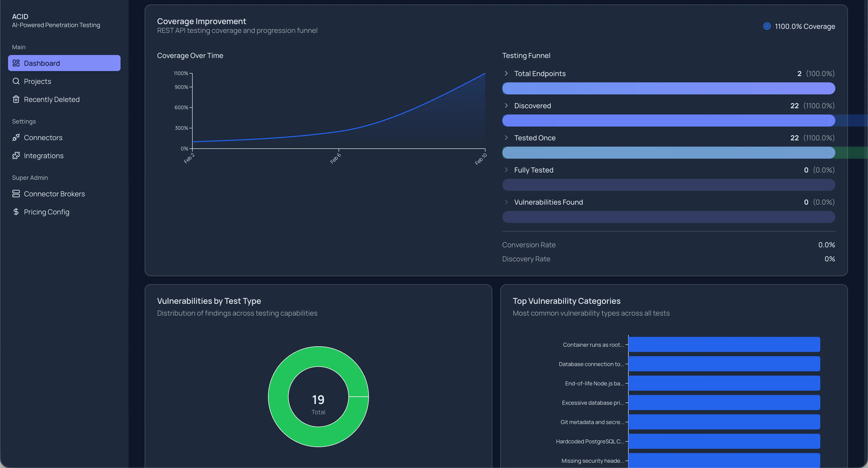This screenshot has height=468, width=868.
Task: Click the 'Database connection to...' bar
Action: (724, 364)
